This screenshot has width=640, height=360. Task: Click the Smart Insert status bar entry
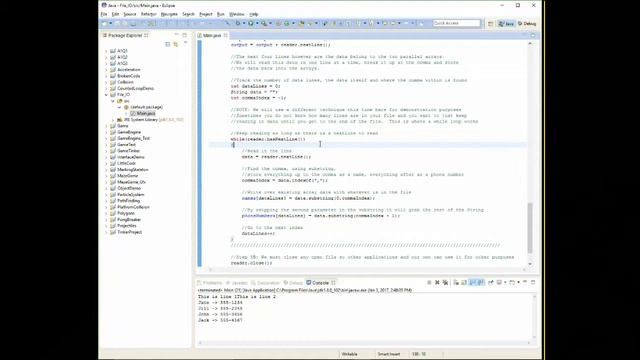pos(389,354)
